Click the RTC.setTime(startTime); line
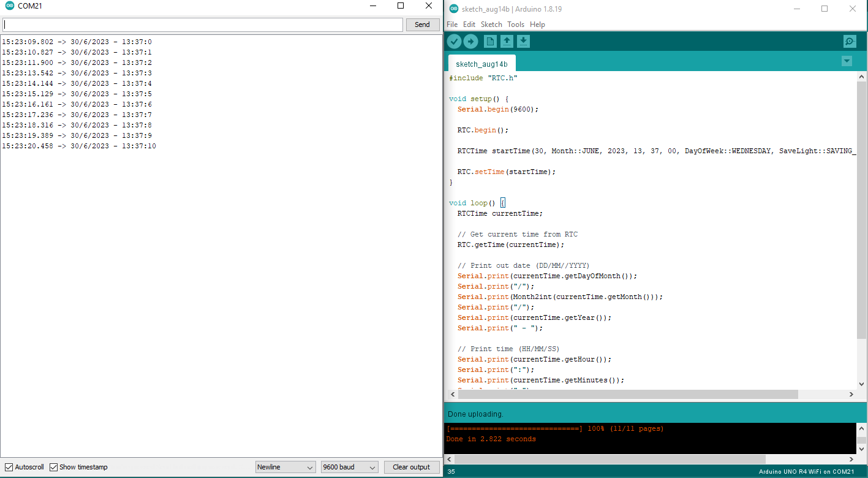The image size is (868, 478). click(x=507, y=172)
